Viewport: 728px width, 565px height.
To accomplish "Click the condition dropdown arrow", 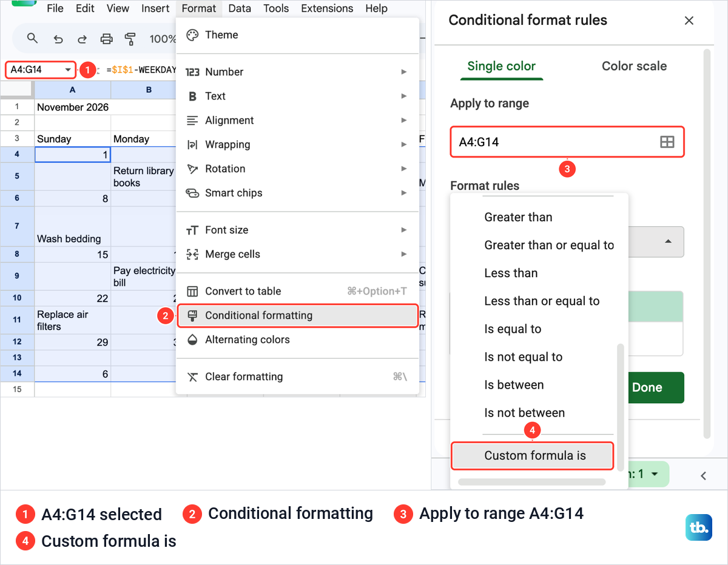I will [x=668, y=241].
